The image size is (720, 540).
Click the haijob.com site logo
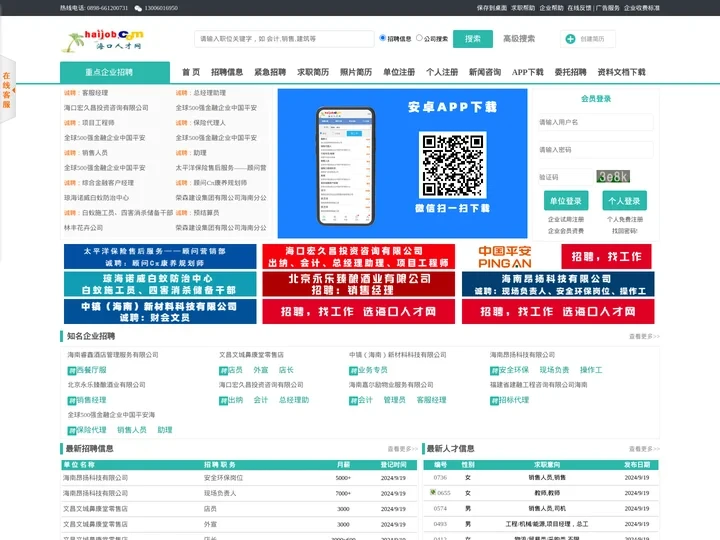102,40
